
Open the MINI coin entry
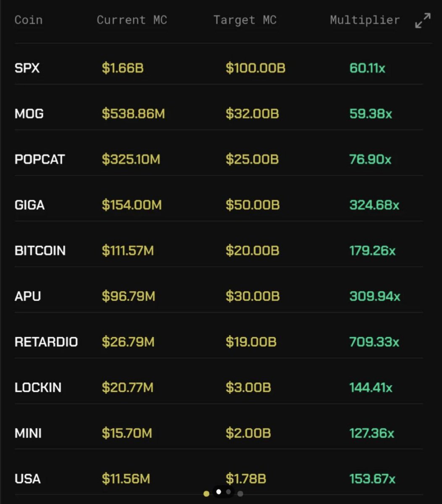point(28,433)
